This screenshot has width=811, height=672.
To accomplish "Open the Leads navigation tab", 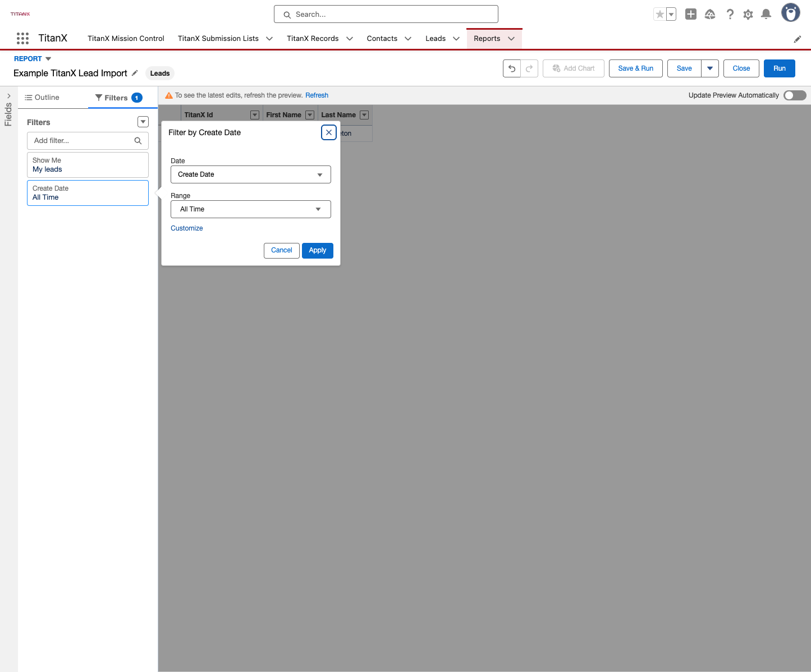I will click(436, 39).
